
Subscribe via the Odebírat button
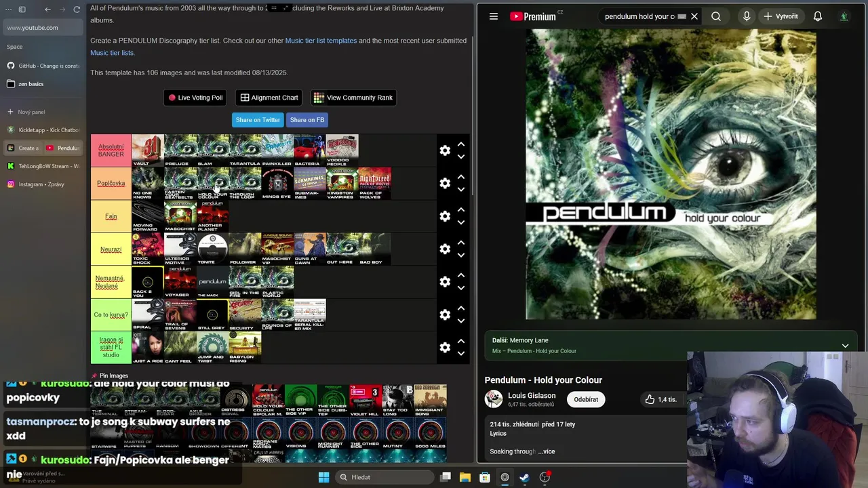(586, 399)
